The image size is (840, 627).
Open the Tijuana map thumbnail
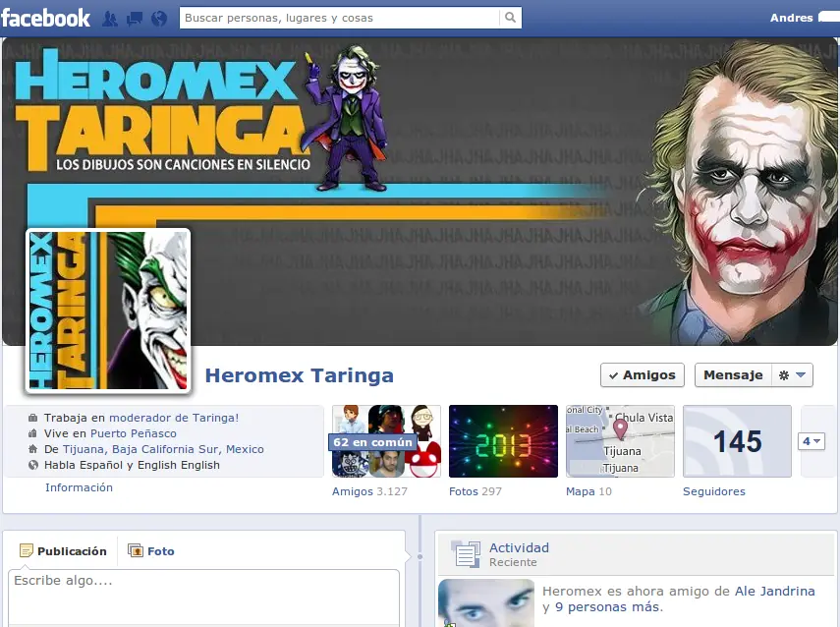(620, 441)
